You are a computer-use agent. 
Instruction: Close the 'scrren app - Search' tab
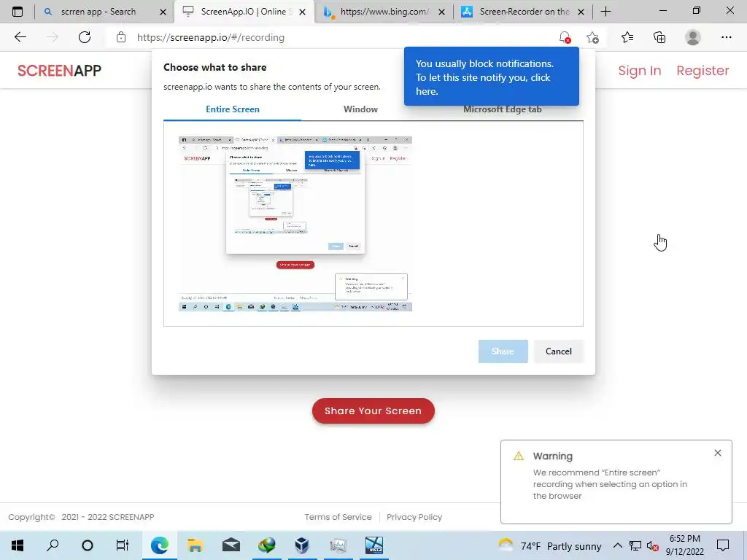[x=163, y=12]
